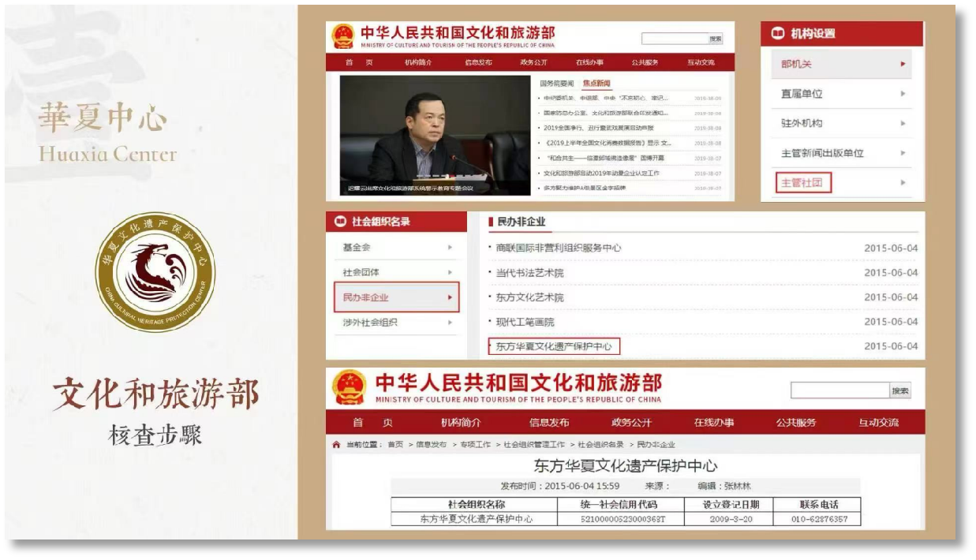This screenshot has width=976, height=560.
Task: Click 社会组织名录 in the breadcrumb trail
Action: click(x=600, y=445)
